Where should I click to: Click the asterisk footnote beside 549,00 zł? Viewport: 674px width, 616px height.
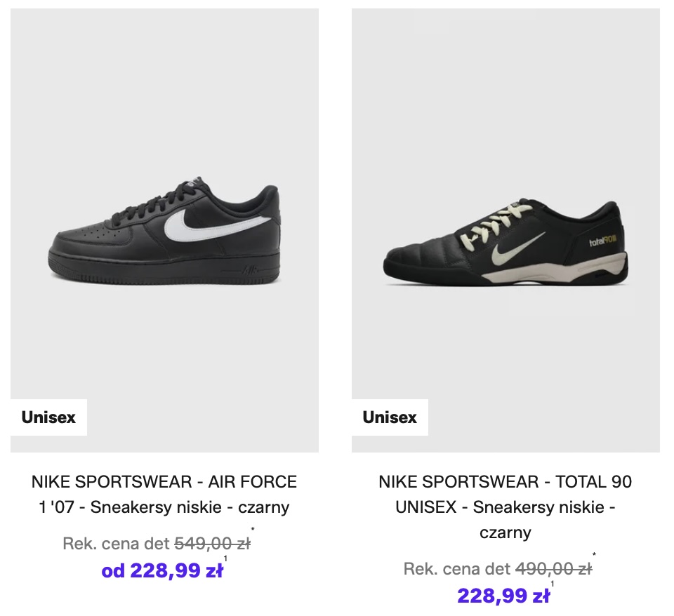(253, 530)
